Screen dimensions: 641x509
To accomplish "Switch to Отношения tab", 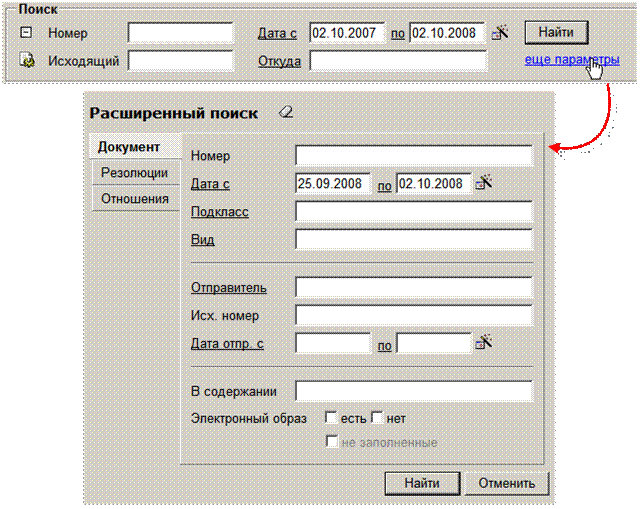I will tap(135, 199).
